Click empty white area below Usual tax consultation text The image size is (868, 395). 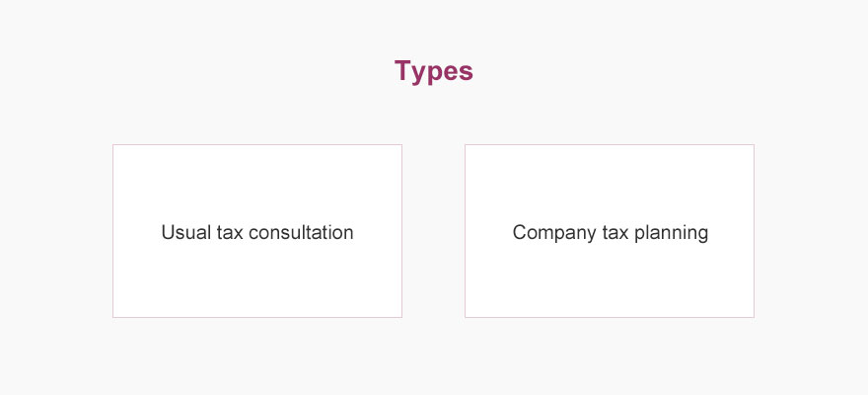pyautogui.click(x=257, y=281)
